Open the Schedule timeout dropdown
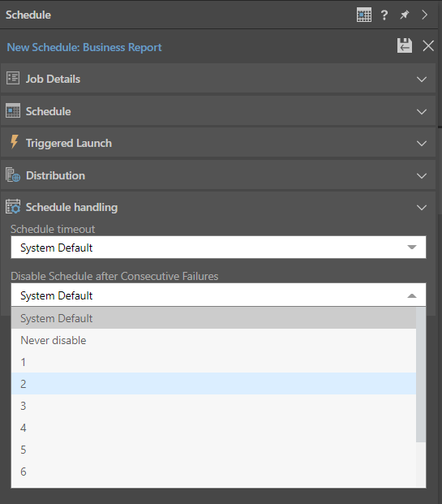This screenshot has height=504, width=442. tap(218, 248)
